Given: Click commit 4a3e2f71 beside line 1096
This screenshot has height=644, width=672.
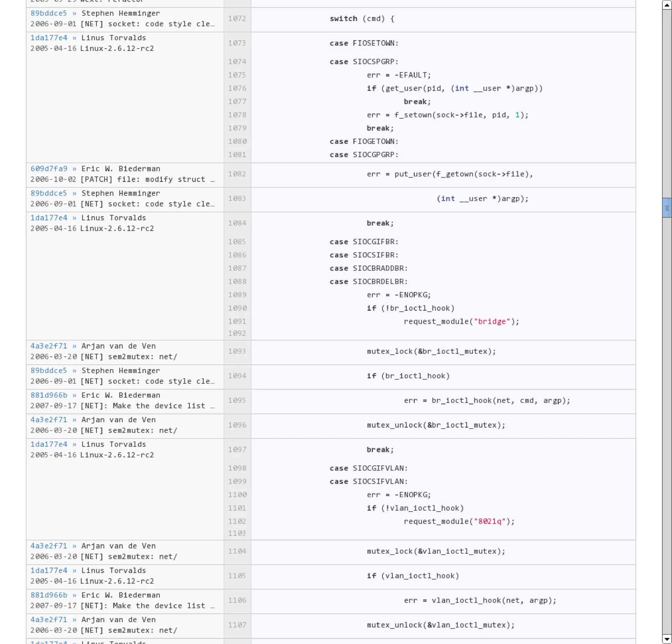Looking at the screenshot, I should (x=49, y=420).
